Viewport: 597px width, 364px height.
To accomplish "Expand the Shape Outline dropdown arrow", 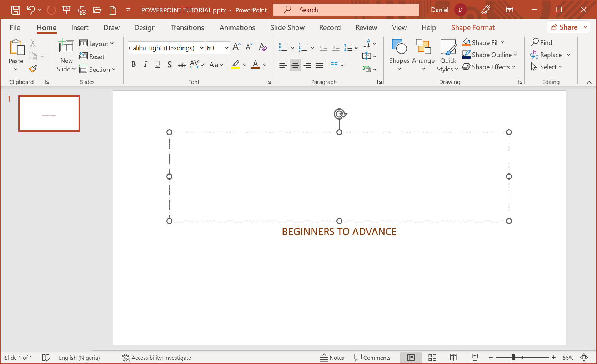I will (x=515, y=55).
